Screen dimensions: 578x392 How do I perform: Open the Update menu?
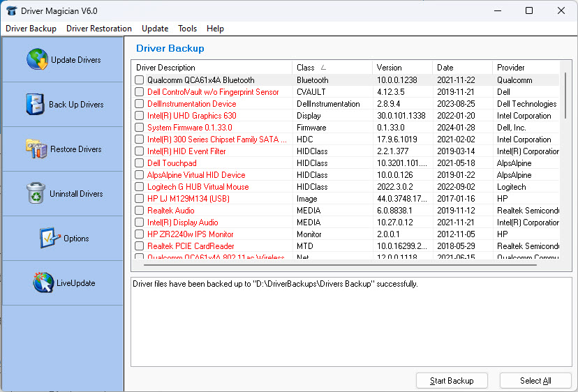point(155,29)
